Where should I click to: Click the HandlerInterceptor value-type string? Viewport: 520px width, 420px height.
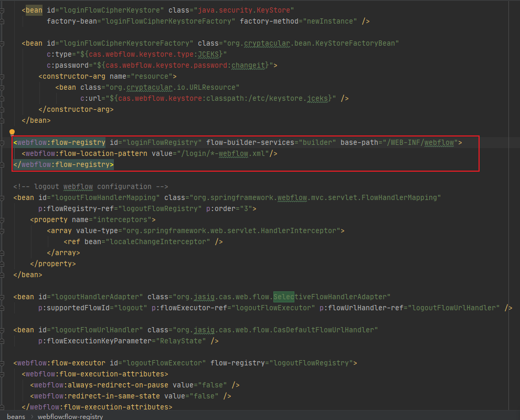pos(231,231)
